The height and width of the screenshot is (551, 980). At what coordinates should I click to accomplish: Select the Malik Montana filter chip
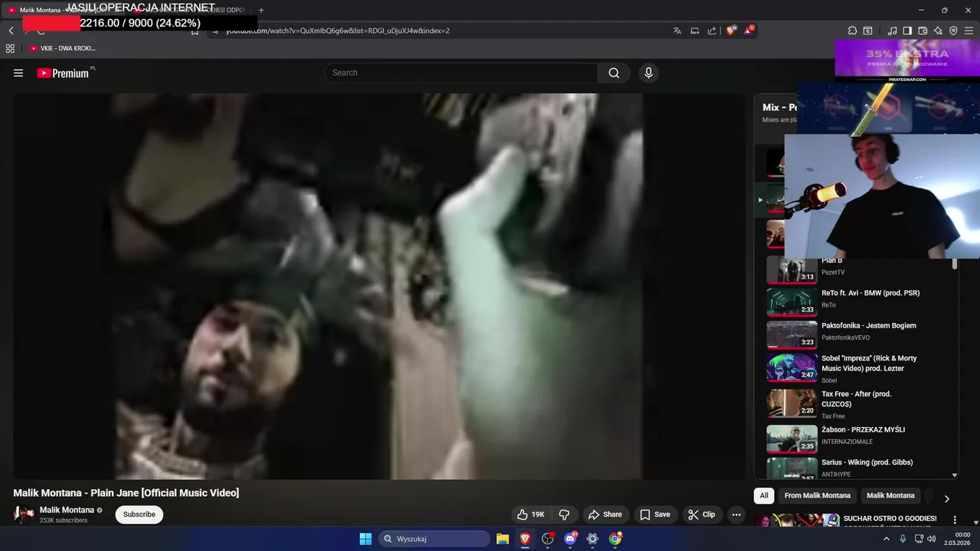[x=890, y=495]
